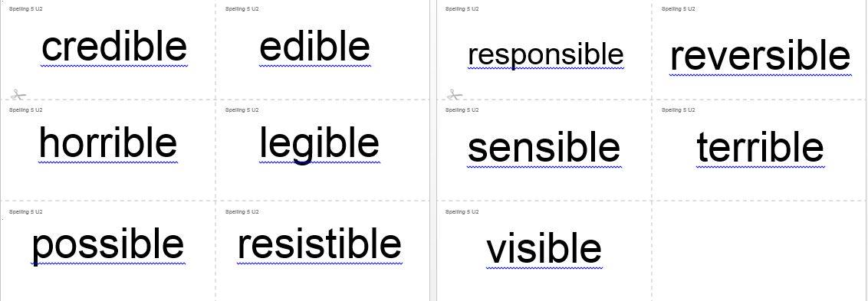Place the cursor in the word responsible
This screenshot has width=868, height=301.
(546, 55)
